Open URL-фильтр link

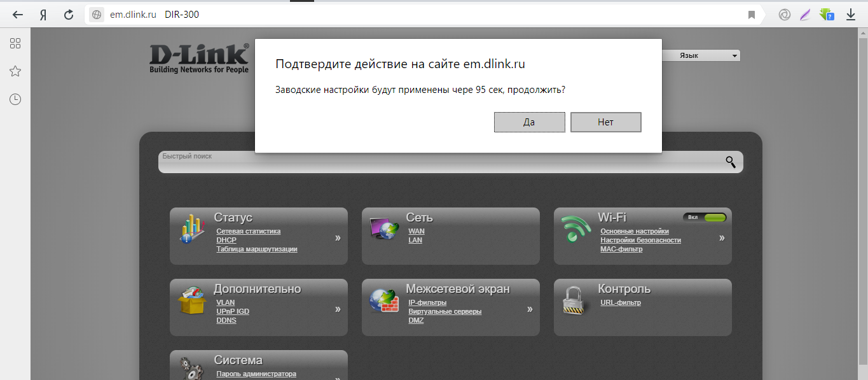click(621, 303)
